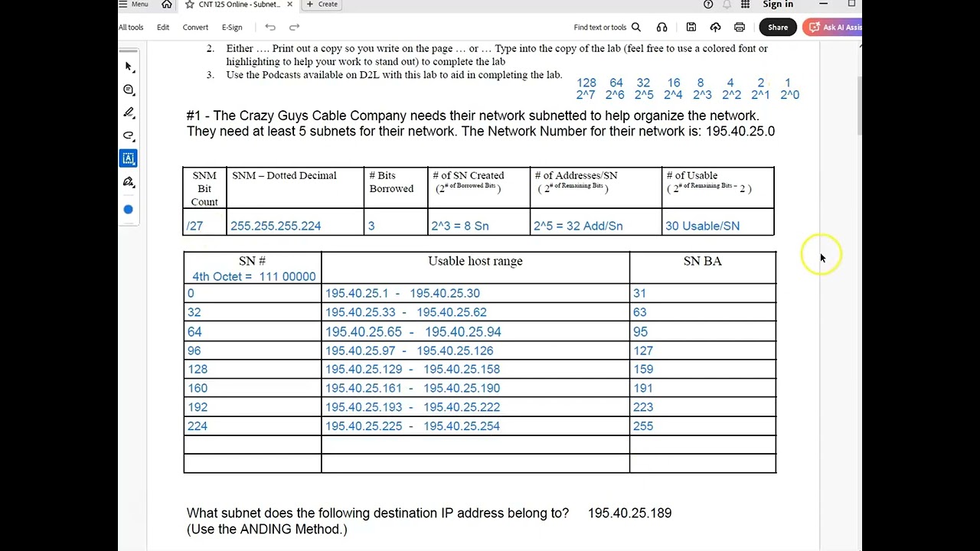Pick the highlighter tool
Screen dimensions: 980x551
129,112
